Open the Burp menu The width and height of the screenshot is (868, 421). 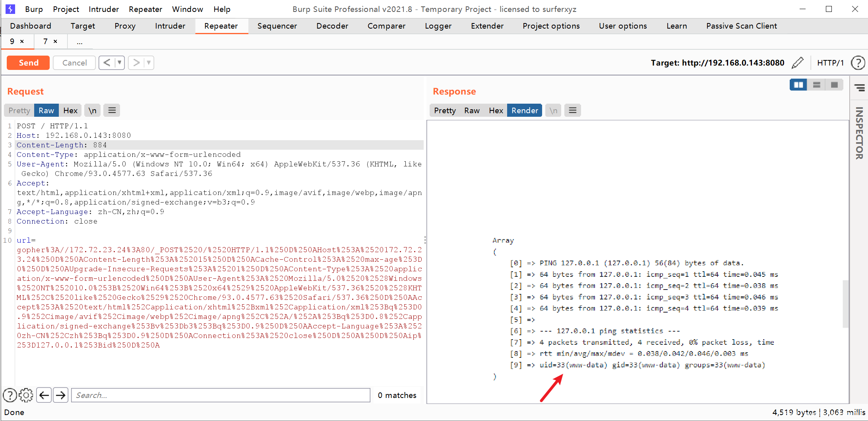tap(34, 9)
